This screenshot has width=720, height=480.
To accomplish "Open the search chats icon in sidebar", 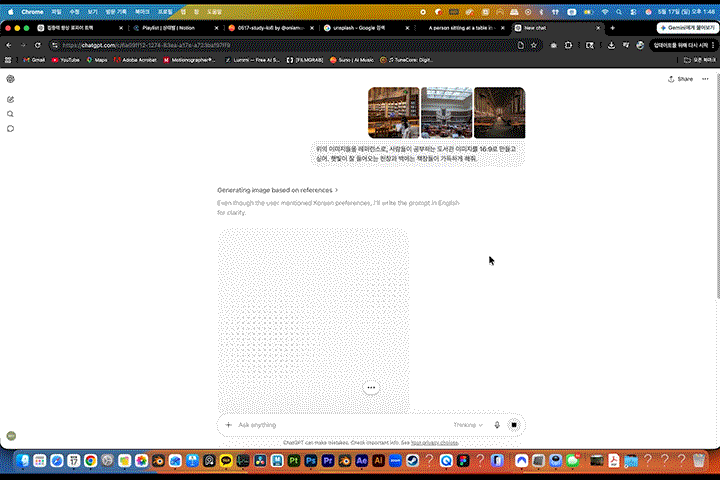I will pos(11,114).
